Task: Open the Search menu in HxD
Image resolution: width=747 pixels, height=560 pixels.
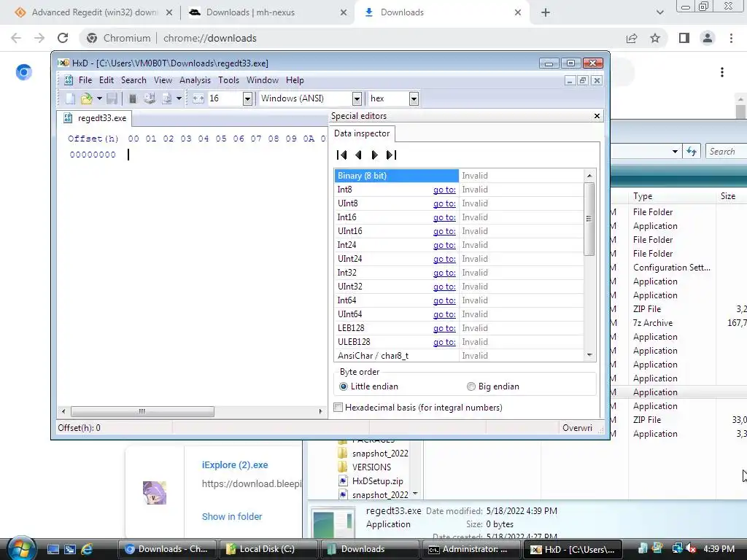Action: pos(133,80)
